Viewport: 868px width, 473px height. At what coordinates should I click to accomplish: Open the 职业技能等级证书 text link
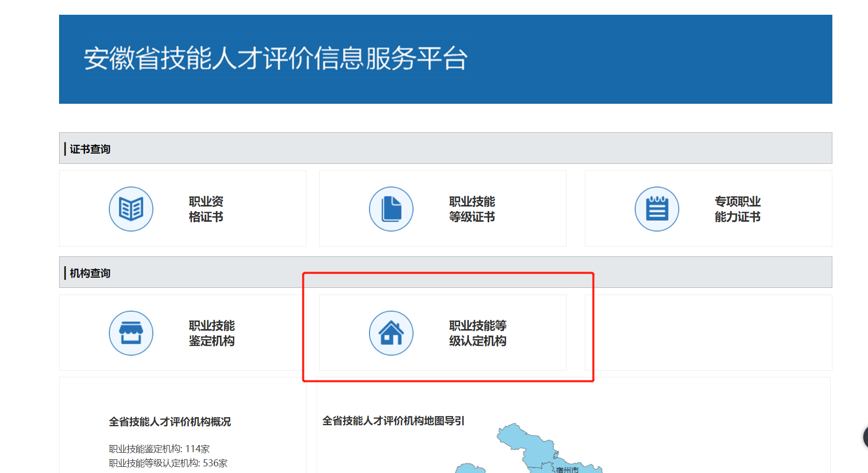471,209
